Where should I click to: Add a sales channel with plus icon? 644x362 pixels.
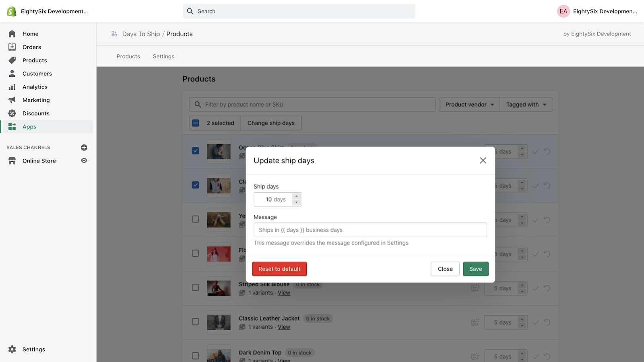[84, 148]
